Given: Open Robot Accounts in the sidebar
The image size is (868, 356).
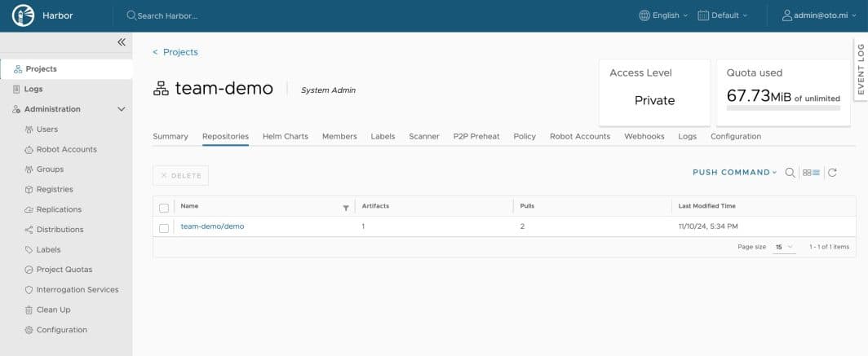Looking at the screenshot, I should coord(66,149).
